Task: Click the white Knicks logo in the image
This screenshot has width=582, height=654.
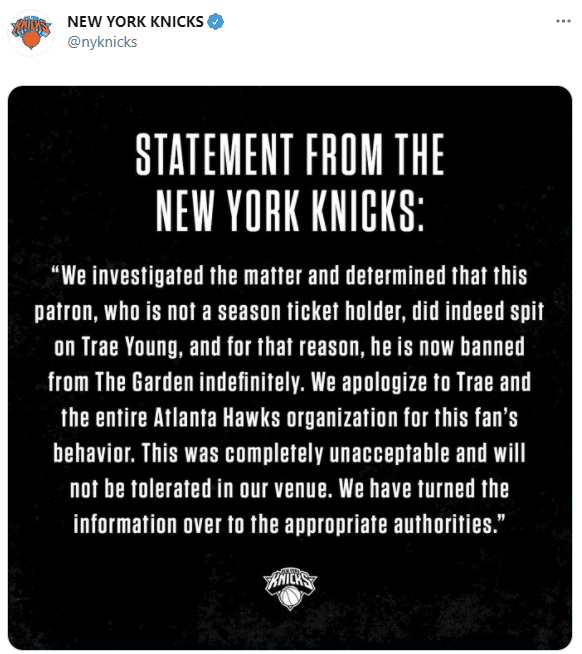Action: pyautogui.click(x=290, y=589)
